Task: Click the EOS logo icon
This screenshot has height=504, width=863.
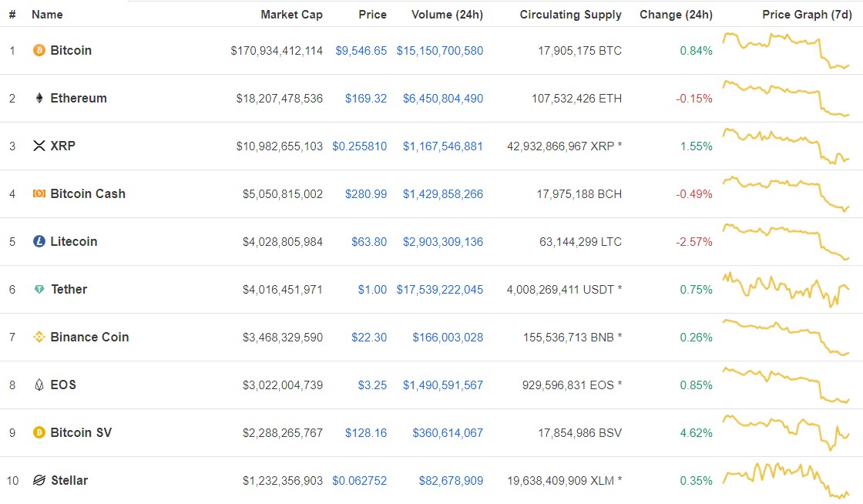Action: pyautogui.click(x=39, y=385)
